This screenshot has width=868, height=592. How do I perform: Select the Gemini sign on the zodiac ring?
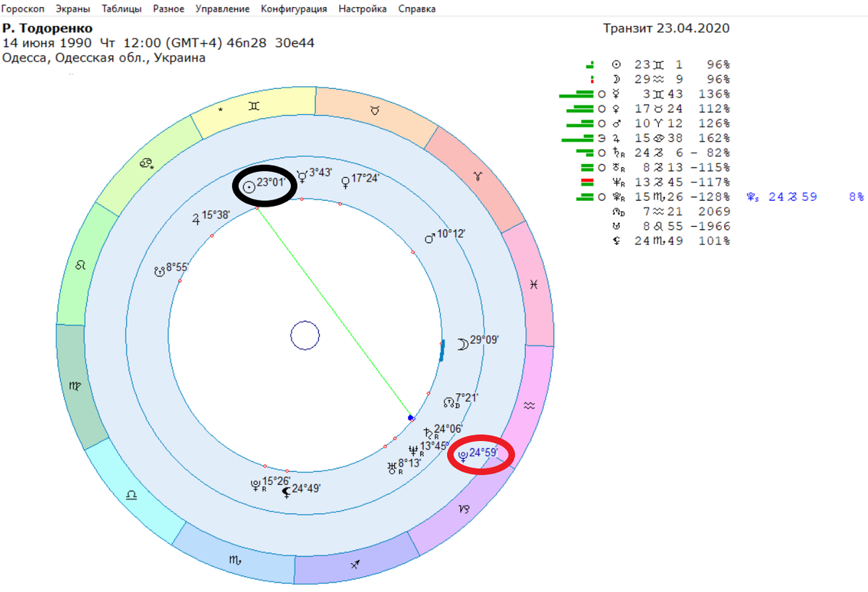pos(254,106)
